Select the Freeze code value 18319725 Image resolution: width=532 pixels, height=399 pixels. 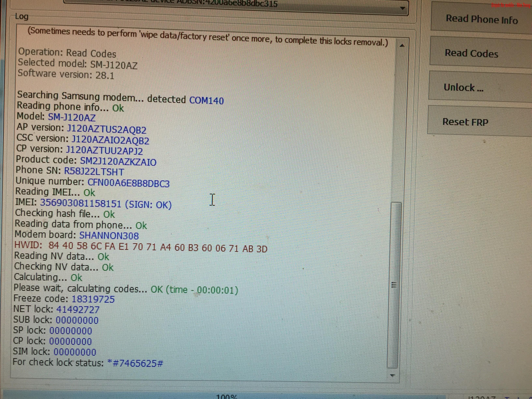[x=93, y=299]
